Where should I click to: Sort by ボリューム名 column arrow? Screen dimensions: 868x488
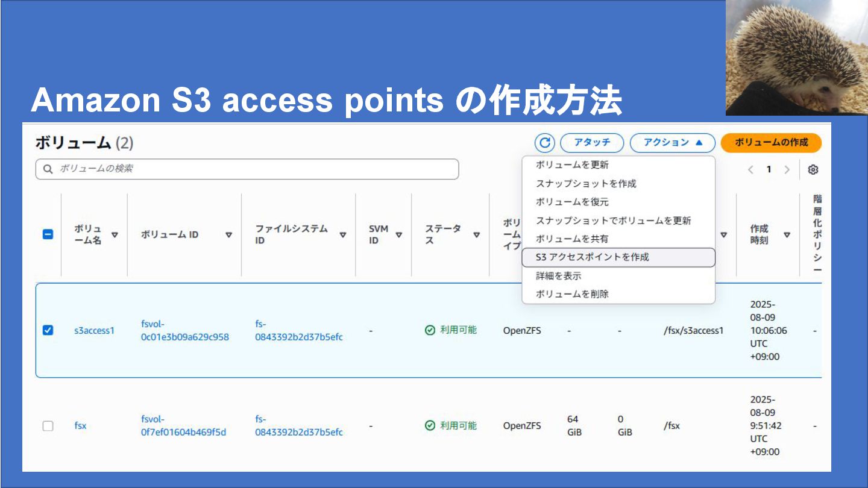[115, 235]
